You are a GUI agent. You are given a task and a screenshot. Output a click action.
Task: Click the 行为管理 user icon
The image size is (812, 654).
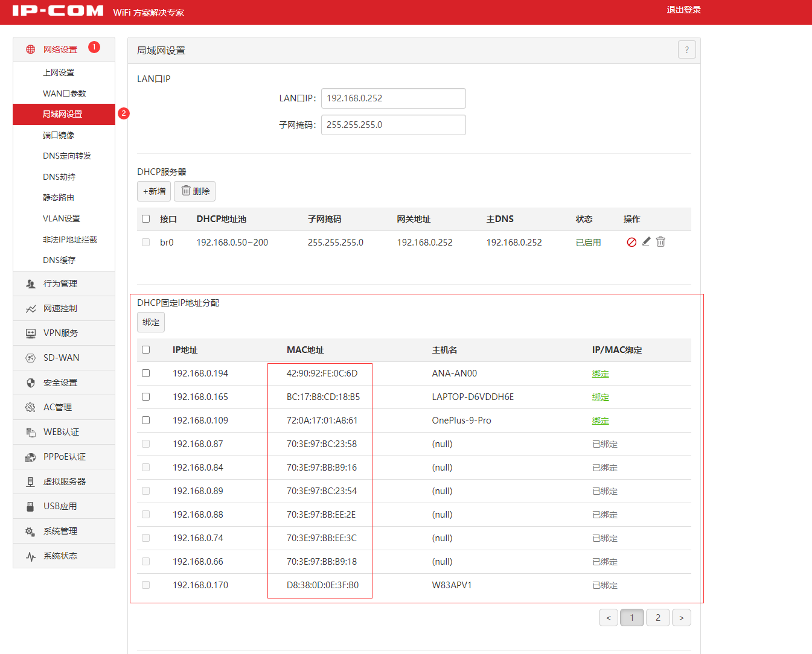30,284
